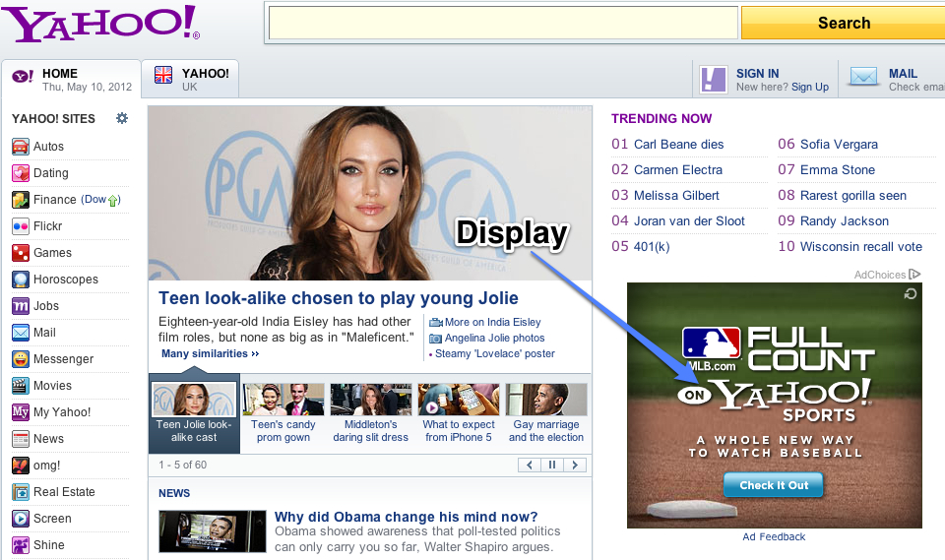Open the Autos car icon
945x560 pixels.
point(21,147)
